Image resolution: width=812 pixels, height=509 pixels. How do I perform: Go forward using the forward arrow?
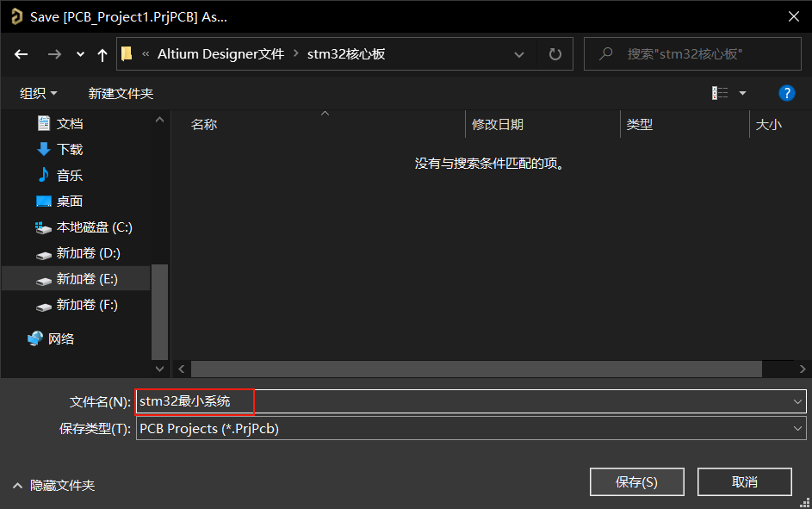pos(54,54)
